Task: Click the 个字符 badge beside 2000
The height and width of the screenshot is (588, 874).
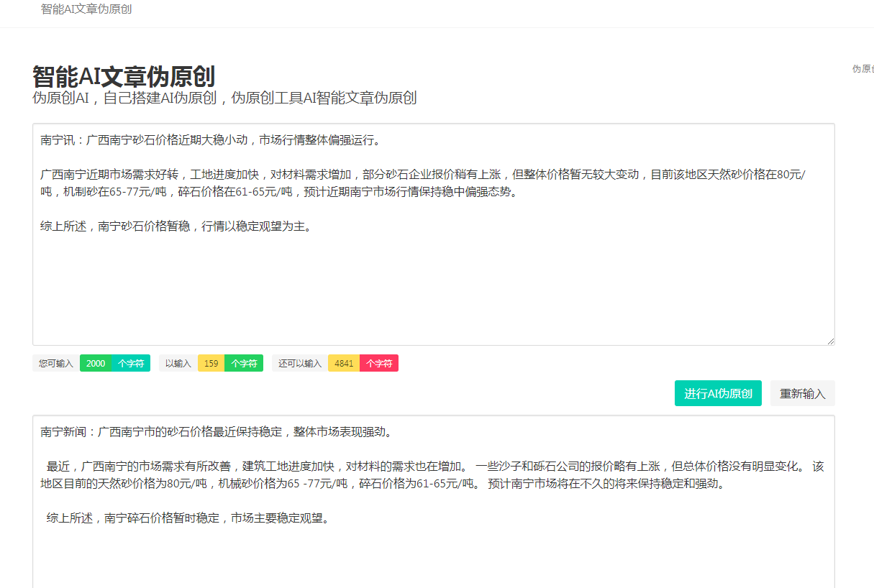Action: coord(131,364)
